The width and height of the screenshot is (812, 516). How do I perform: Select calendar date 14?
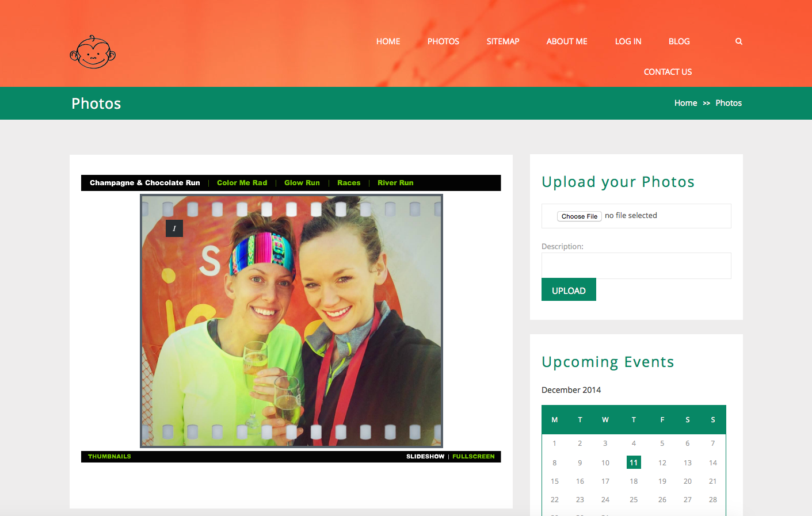point(713,463)
